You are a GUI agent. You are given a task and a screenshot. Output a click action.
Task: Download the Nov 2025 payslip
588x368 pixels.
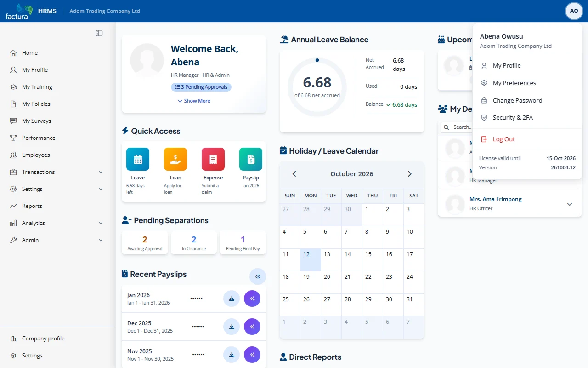tap(232, 355)
